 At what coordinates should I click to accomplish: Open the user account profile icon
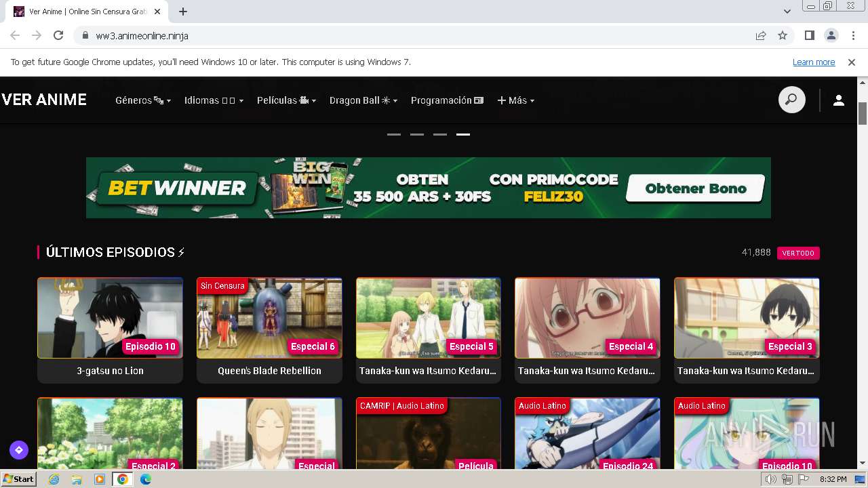[839, 100]
